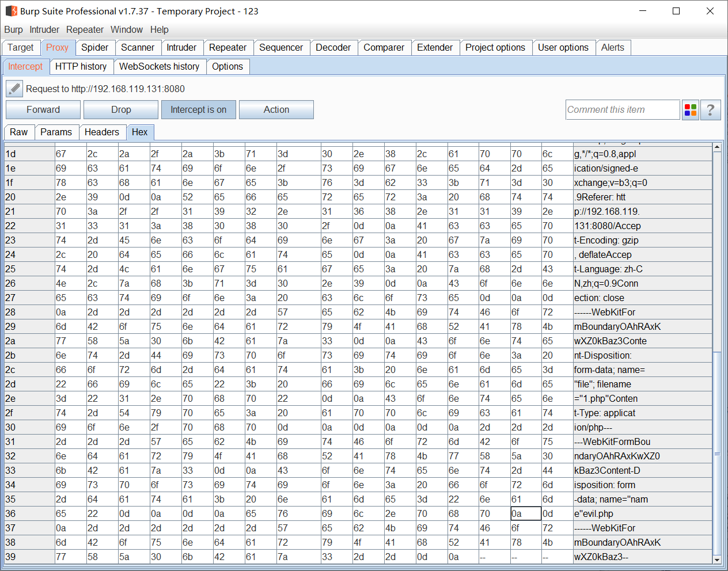Select the Hex view tab

[x=140, y=132]
